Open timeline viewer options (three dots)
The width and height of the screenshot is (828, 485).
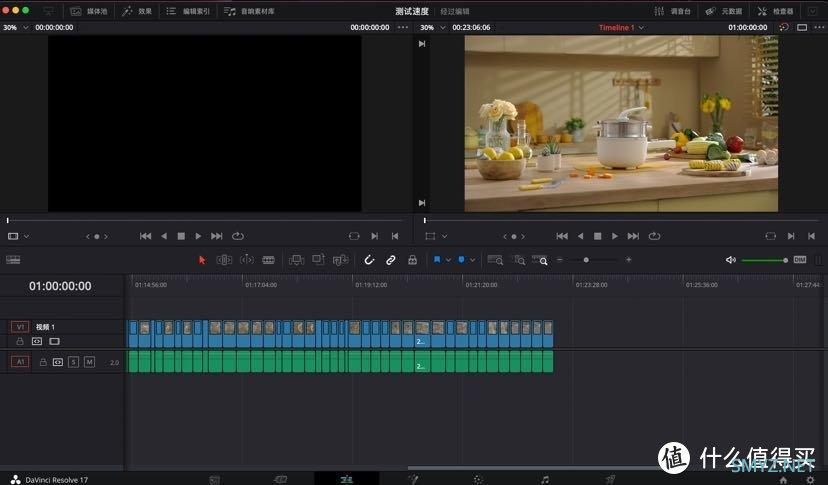click(x=819, y=27)
